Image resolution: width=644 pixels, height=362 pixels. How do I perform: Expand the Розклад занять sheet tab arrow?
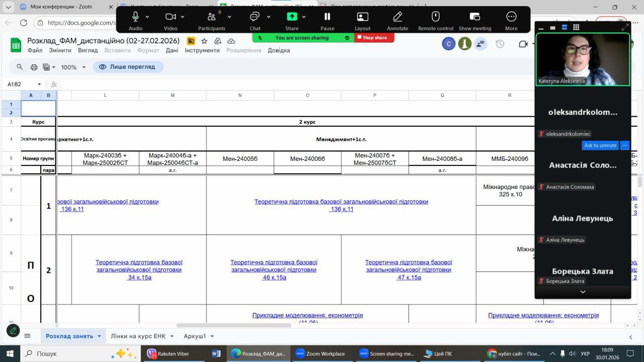[99, 336]
